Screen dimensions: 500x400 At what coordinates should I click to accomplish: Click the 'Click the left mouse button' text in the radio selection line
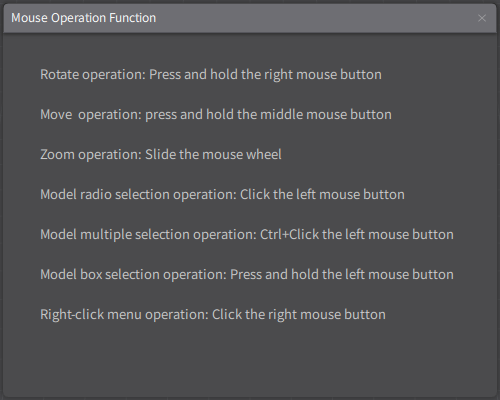(x=322, y=195)
